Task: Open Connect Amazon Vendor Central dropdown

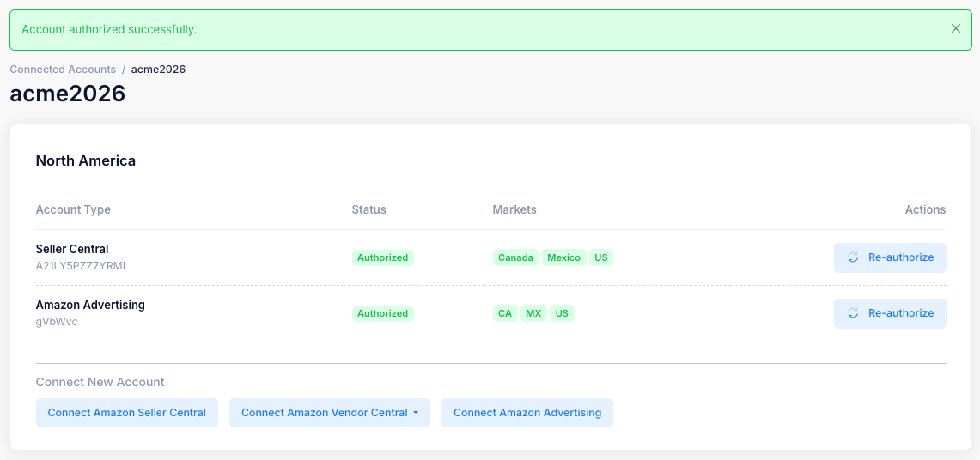Action: (x=329, y=413)
